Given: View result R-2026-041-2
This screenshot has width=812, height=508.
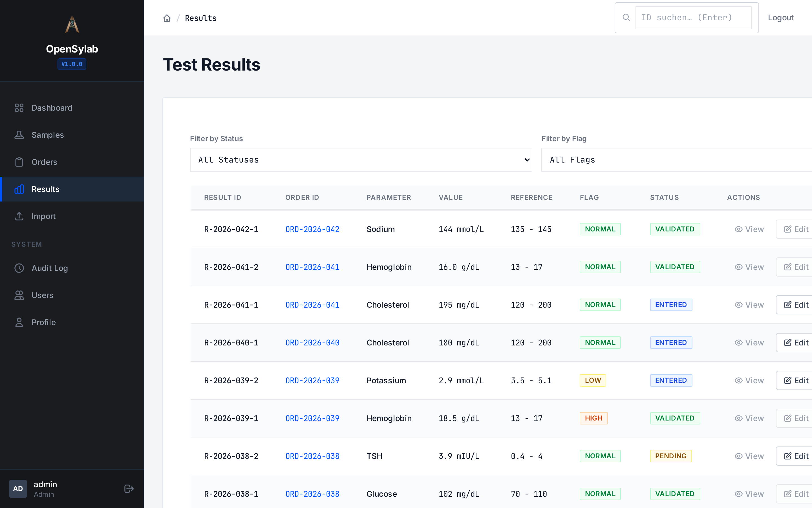Looking at the screenshot, I should coord(749,267).
